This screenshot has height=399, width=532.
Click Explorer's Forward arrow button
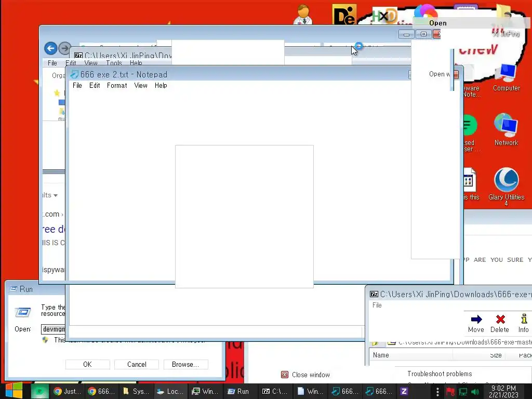tap(64, 48)
